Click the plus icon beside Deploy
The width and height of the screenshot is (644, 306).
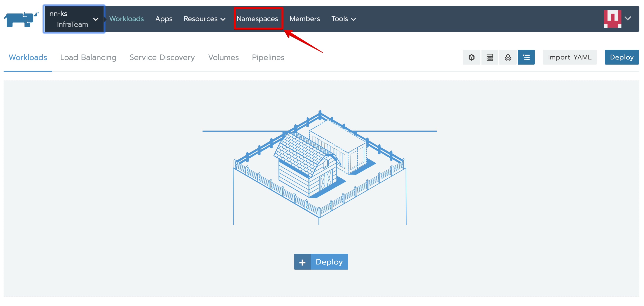point(302,262)
